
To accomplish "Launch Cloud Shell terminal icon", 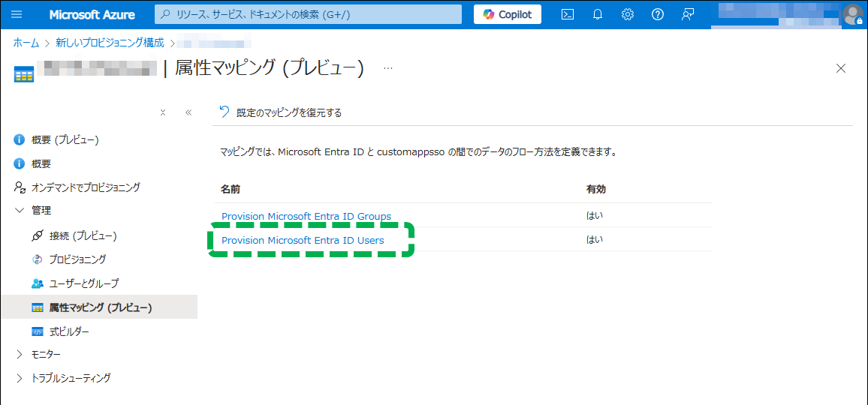I will click(568, 15).
